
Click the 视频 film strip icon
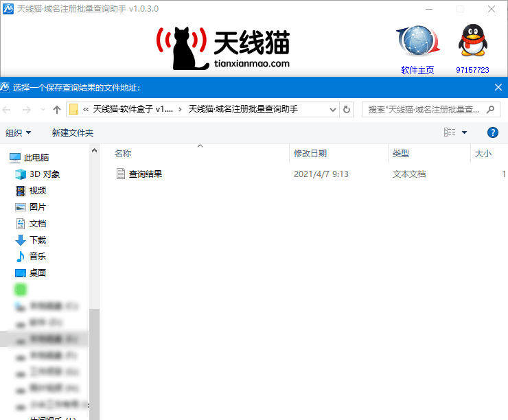(21, 191)
